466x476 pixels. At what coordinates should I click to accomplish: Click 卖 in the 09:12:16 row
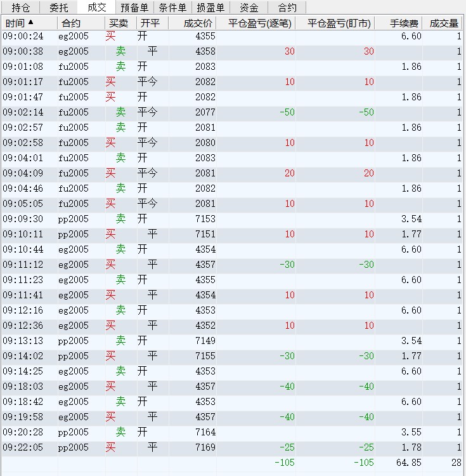pos(120,310)
